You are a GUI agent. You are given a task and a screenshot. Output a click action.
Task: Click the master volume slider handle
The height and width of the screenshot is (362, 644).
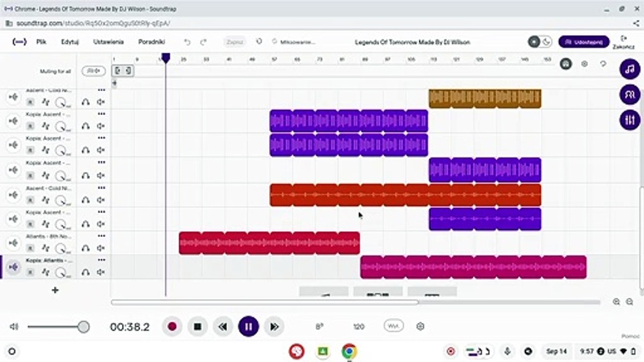pos(84,327)
